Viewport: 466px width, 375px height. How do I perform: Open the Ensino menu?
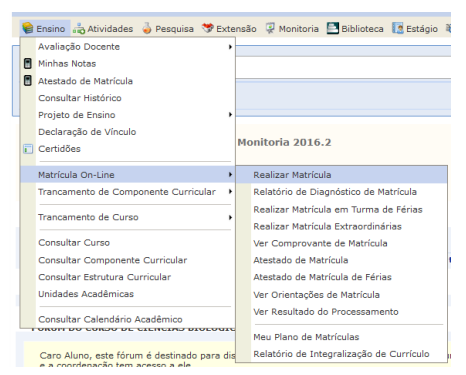pos(45,29)
